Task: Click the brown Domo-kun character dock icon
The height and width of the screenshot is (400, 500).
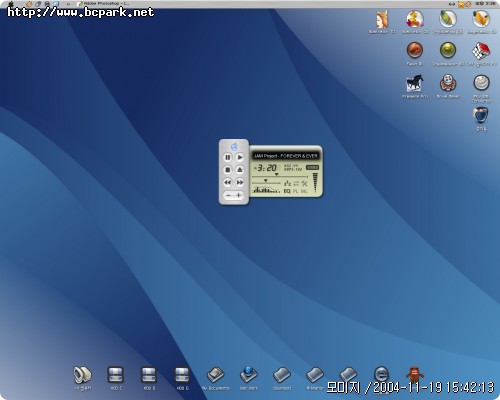Action: (x=415, y=375)
